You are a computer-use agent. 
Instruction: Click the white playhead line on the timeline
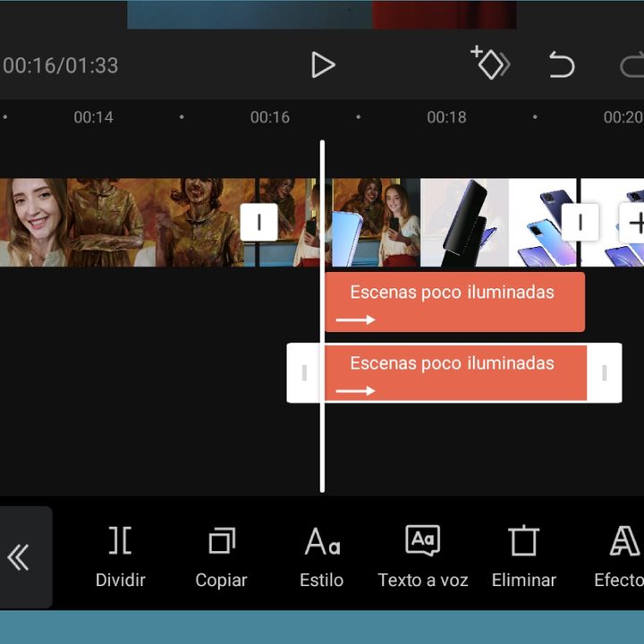tap(322, 317)
